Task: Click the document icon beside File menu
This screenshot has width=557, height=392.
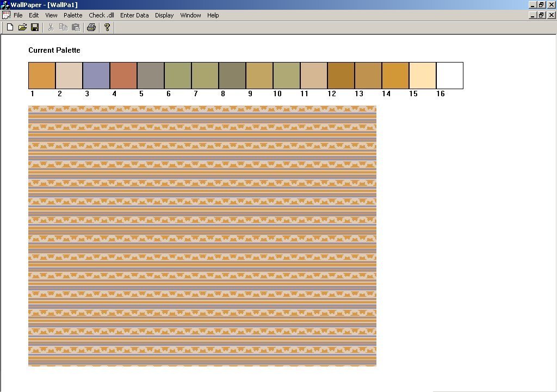Action: point(6,15)
